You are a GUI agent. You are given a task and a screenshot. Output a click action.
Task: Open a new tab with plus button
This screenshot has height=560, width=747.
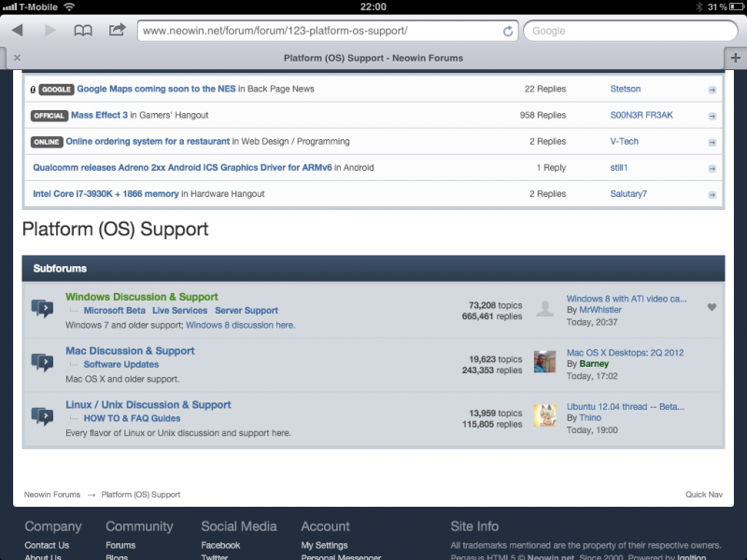735,58
